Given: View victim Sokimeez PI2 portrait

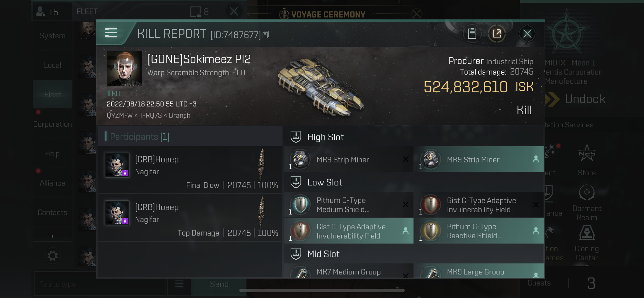Looking at the screenshot, I should 124,69.
